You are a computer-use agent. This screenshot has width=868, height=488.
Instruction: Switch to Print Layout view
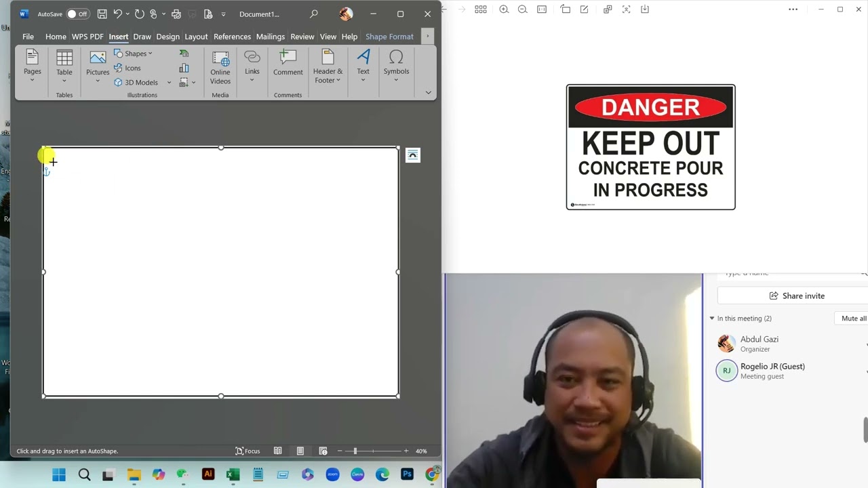300,451
